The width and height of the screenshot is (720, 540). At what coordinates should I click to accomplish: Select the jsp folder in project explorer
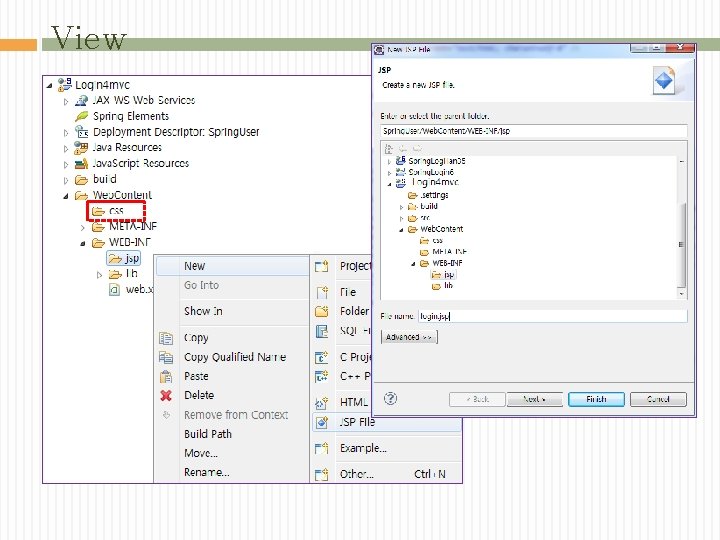[x=124, y=259]
